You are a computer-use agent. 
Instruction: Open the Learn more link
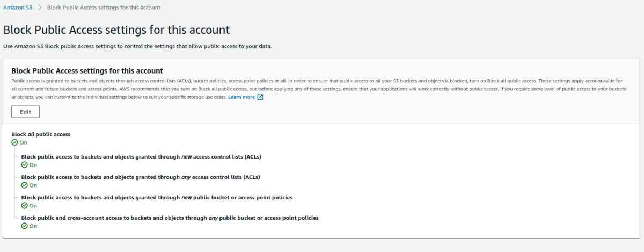point(241,97)
